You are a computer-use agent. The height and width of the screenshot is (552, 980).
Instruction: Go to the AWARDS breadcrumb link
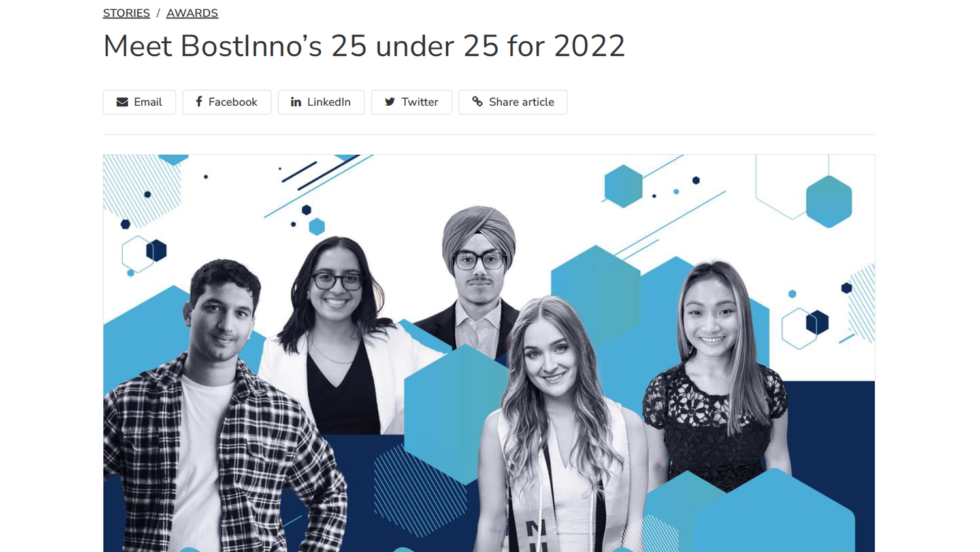click(192, 13)
